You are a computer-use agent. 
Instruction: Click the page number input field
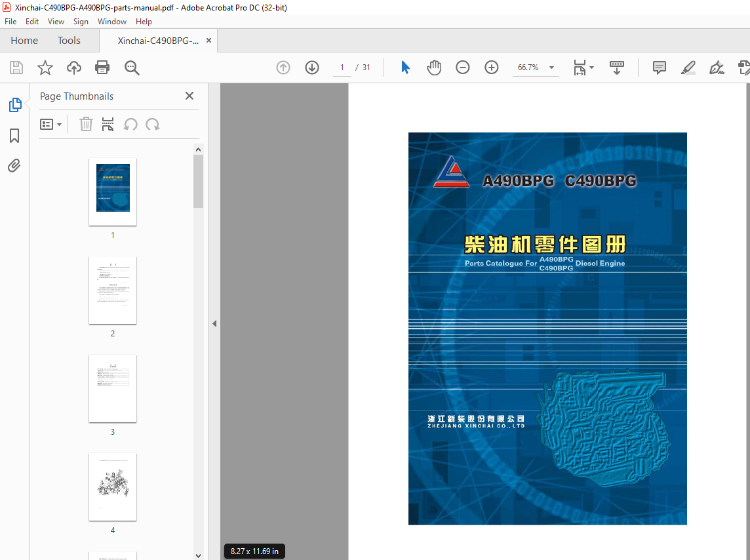coord(342,68)
